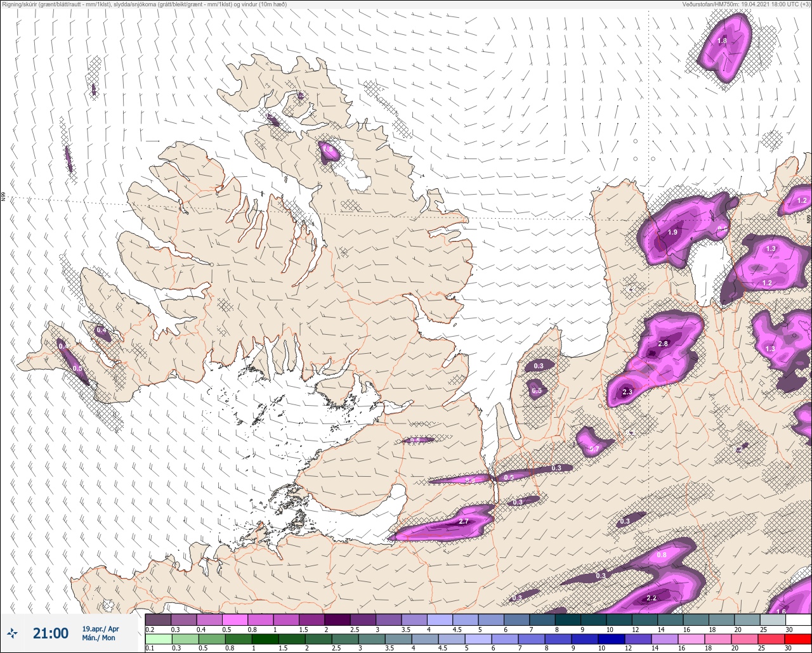Select the 21:00 forecast time display
This screenshot has height=653, width=812.
click(51, 633)
